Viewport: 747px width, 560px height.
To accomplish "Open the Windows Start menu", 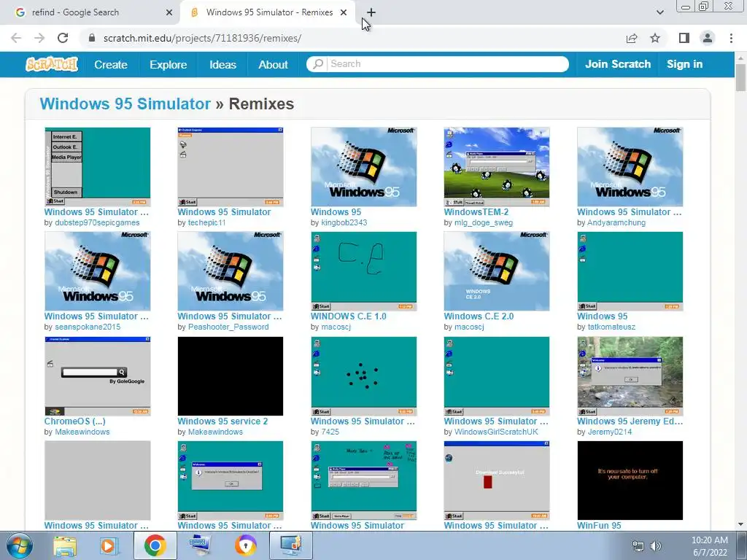I will tap(20, 545).
